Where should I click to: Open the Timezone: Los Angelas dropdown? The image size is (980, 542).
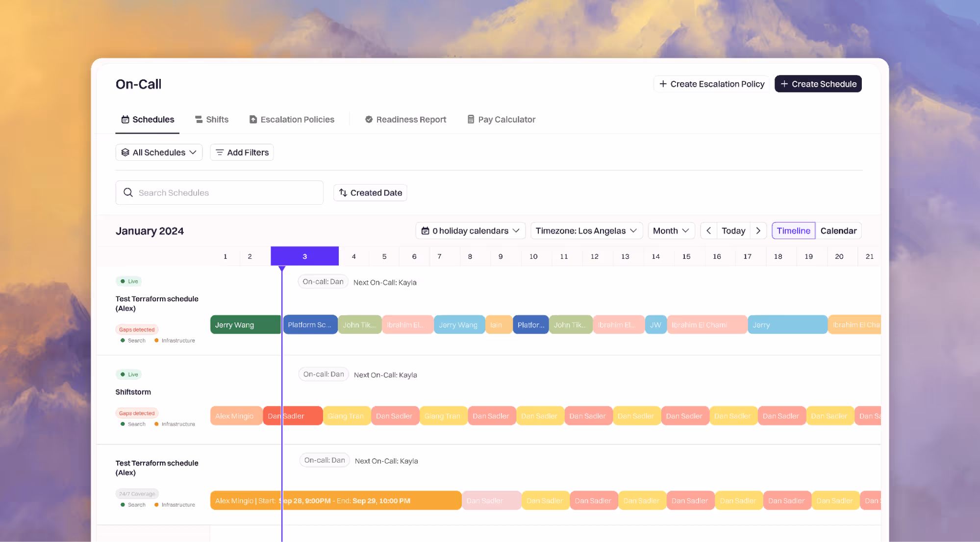point(586,231)
